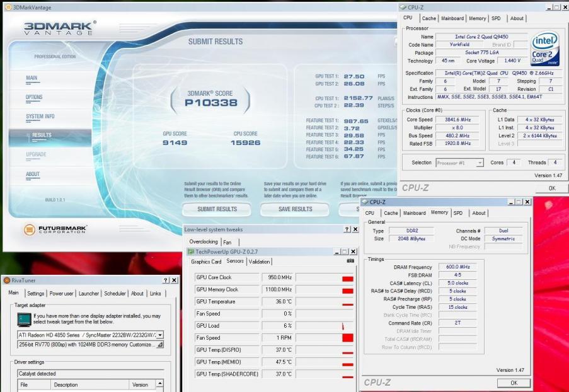Expand the Customize arrow beside RV770 memory info

[x=160, y=345]
